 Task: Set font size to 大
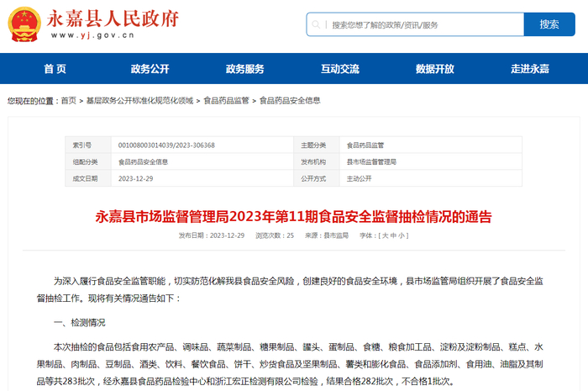tap(385, 235)
